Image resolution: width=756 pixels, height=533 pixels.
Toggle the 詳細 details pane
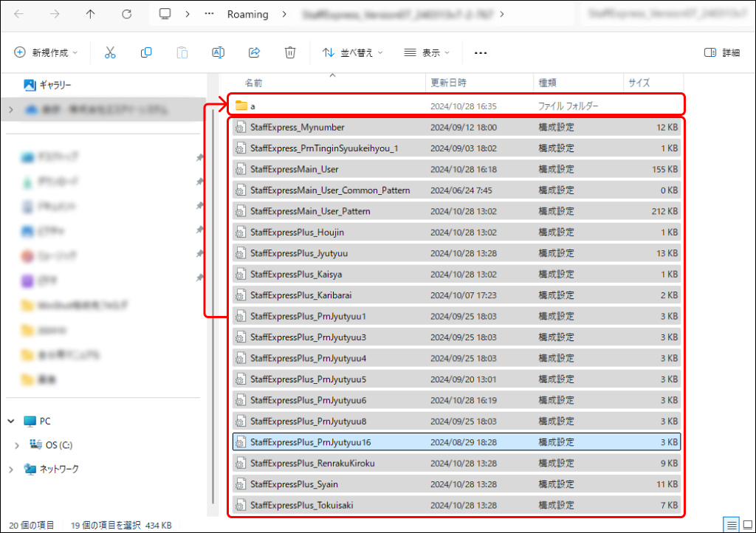tap(722, 52)
